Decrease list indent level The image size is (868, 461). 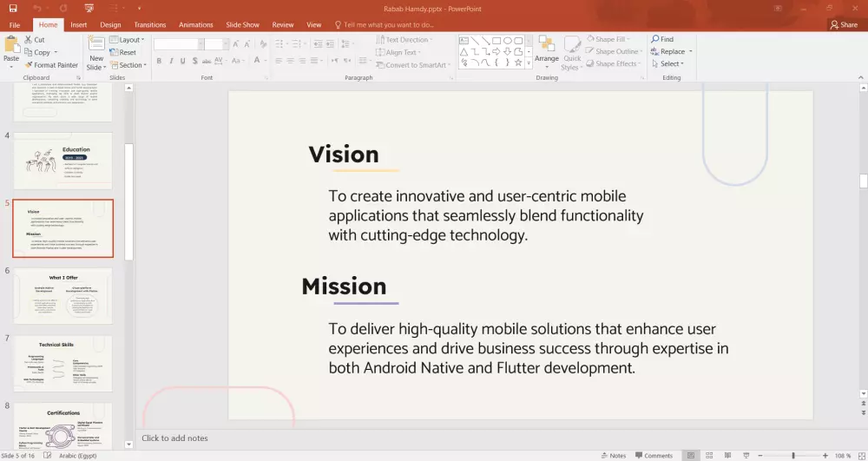pos(318,43)
